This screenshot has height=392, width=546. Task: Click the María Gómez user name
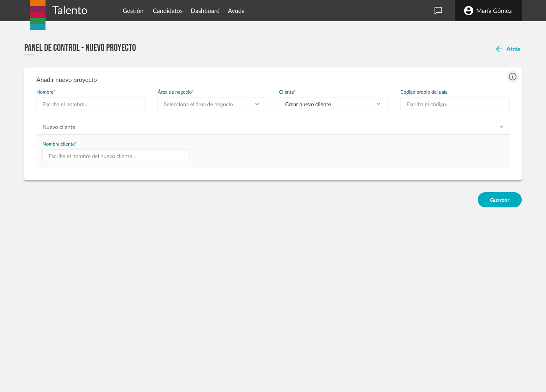pyautogui.click(x=494, y=11)
